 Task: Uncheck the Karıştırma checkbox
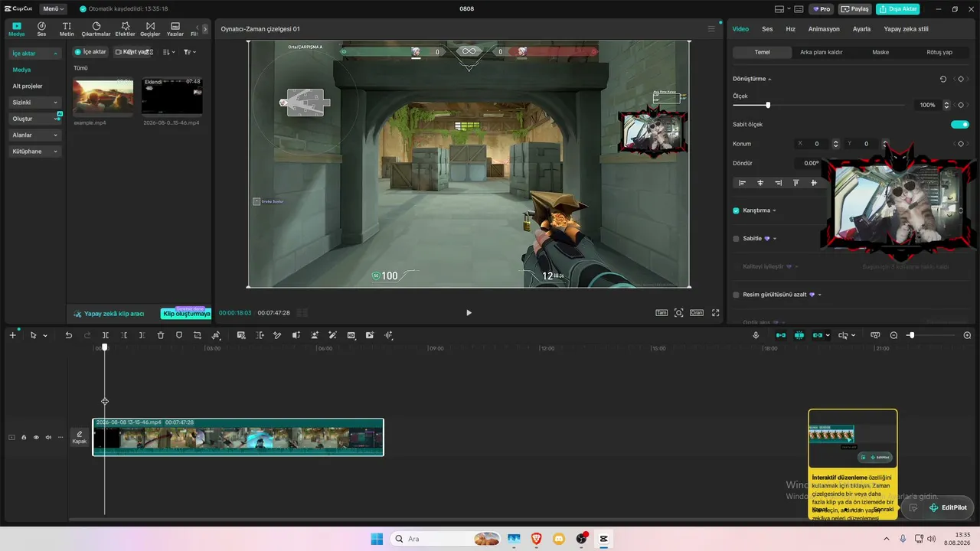[x=737, y=210]
